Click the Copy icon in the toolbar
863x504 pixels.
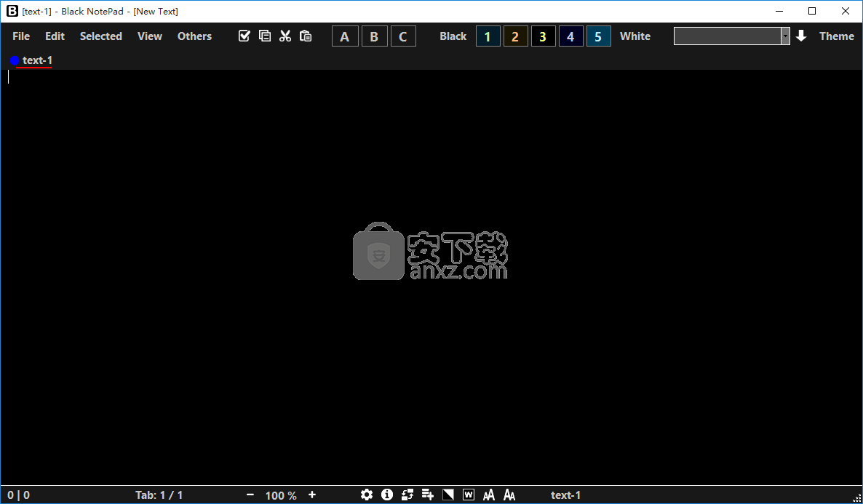[265, 36]
